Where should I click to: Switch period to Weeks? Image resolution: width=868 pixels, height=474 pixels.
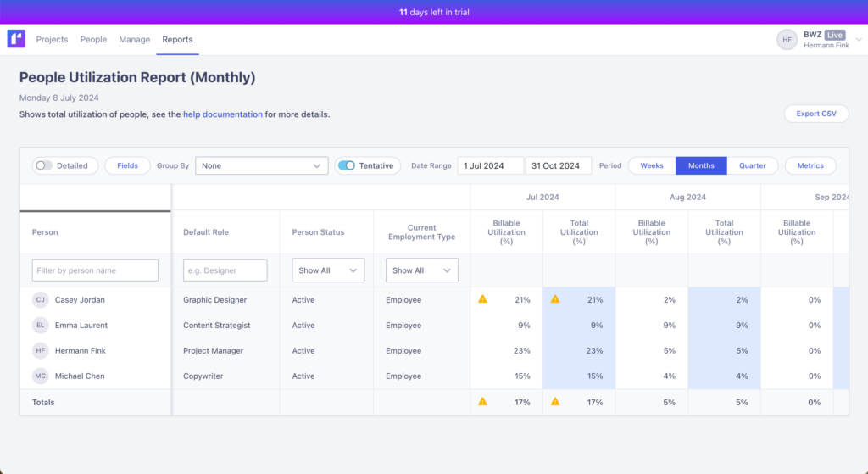pos(652,165)
